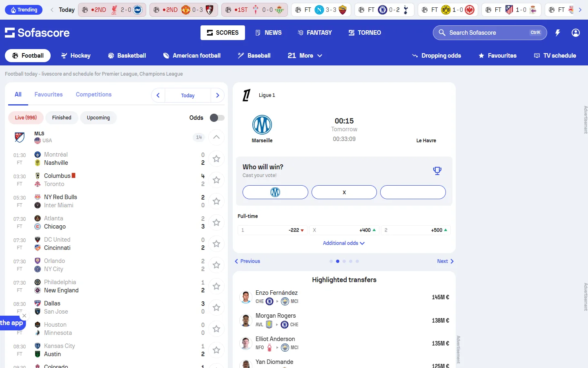Click the Marseille team crest

click(x=262, y=125)
